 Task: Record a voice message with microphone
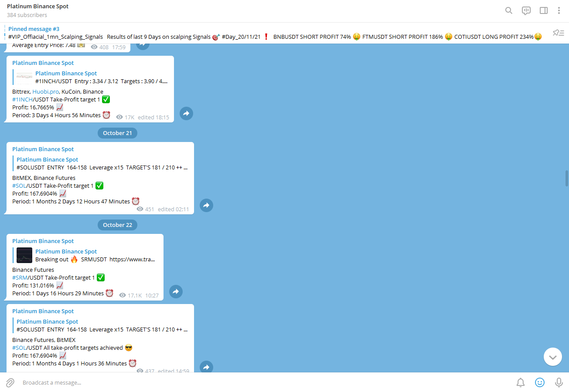[x=559, y=382]
